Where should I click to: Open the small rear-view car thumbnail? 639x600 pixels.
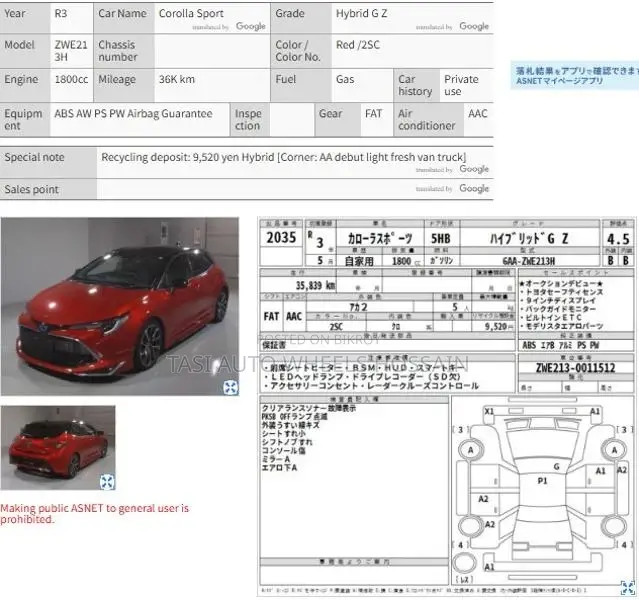click(58, 448)
